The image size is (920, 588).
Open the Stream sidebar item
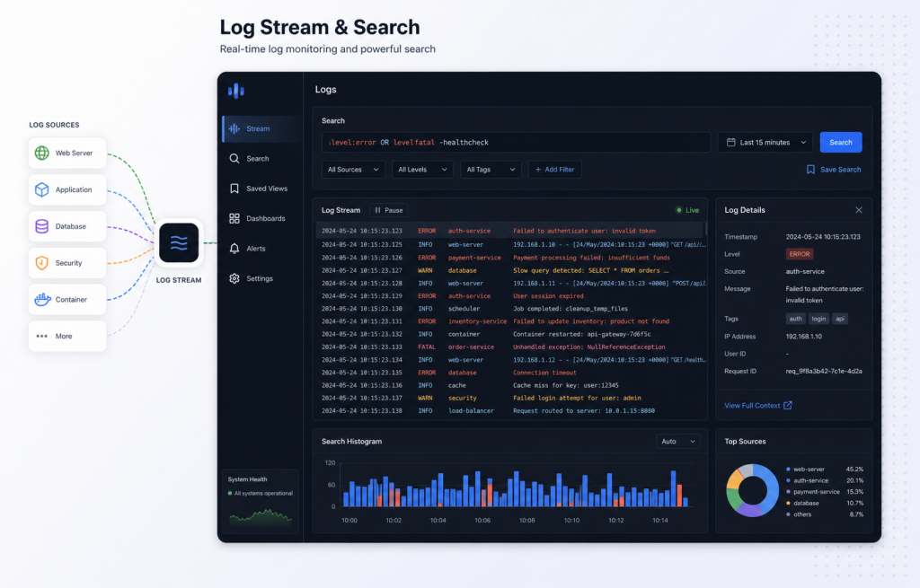(261, 128)
